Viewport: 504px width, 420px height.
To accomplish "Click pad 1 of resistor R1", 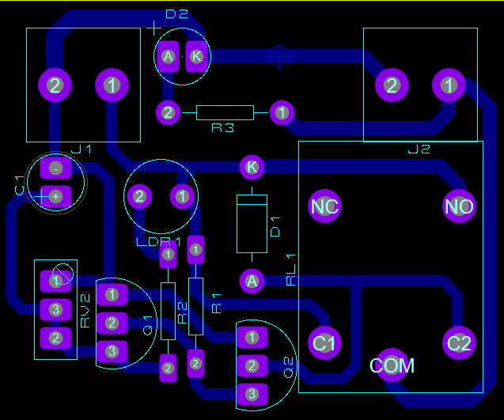I will coord(195,250).
